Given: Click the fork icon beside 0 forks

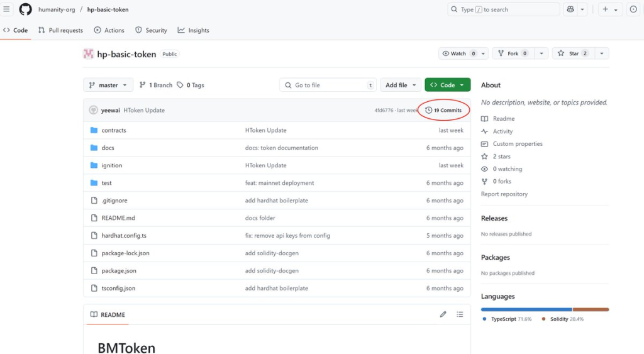Looking at the screenshot, I should click(485, 182).
